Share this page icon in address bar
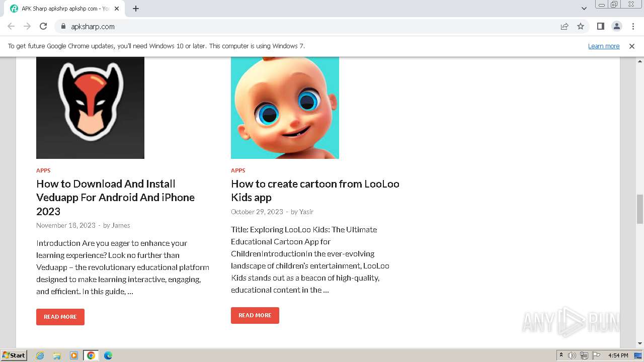 pyautogui.click(x=565, y=26)
